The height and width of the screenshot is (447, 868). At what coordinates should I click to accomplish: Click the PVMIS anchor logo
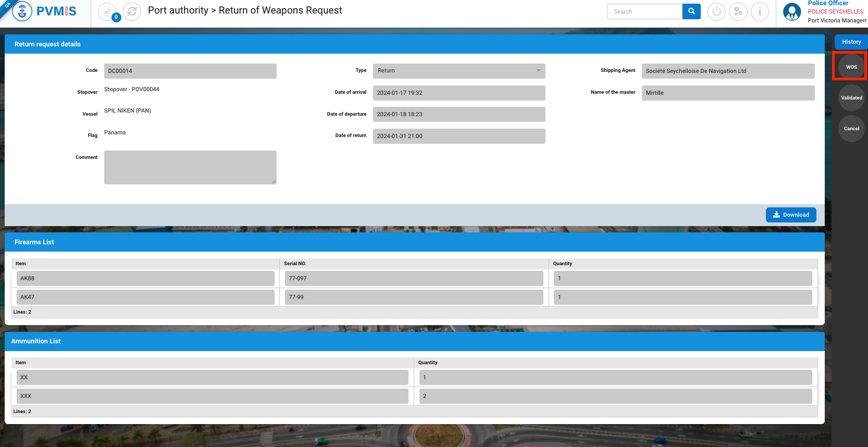[x=22, y=11]
